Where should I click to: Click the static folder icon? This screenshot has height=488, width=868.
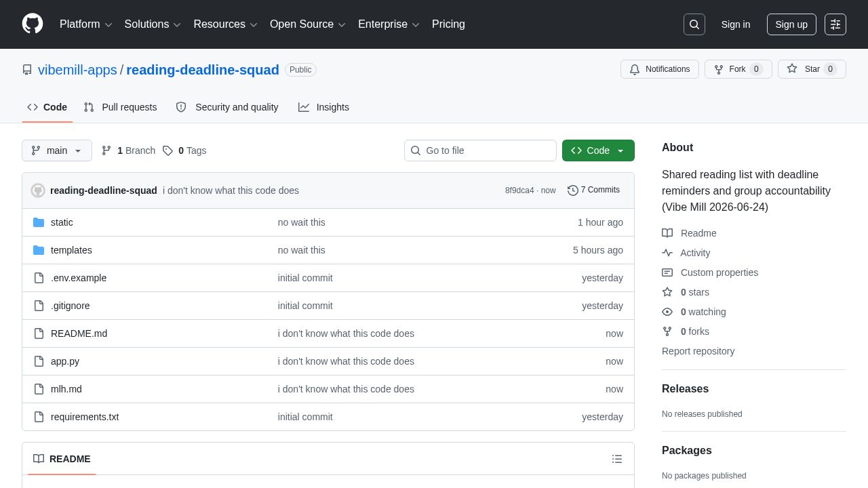point(39,222)
